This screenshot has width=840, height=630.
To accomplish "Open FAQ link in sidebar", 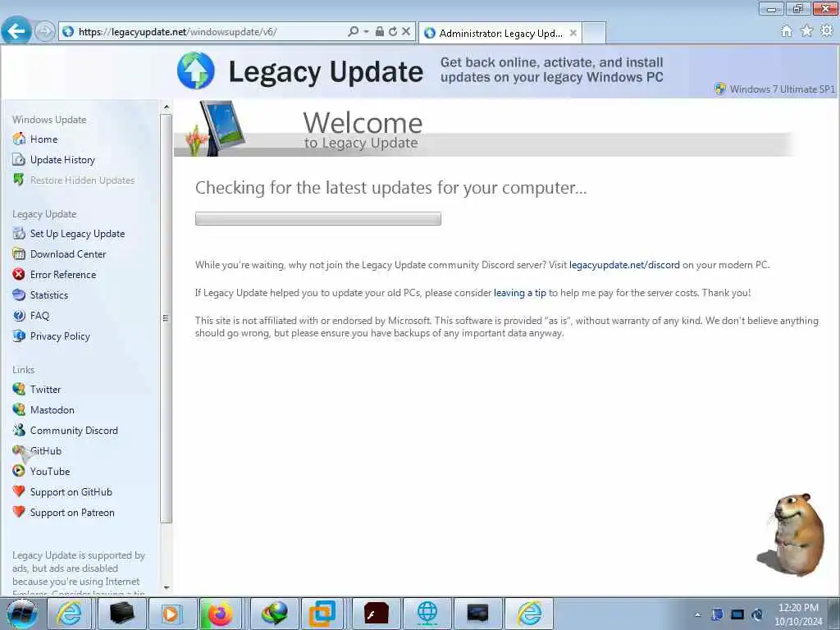I will coord(39,316).
